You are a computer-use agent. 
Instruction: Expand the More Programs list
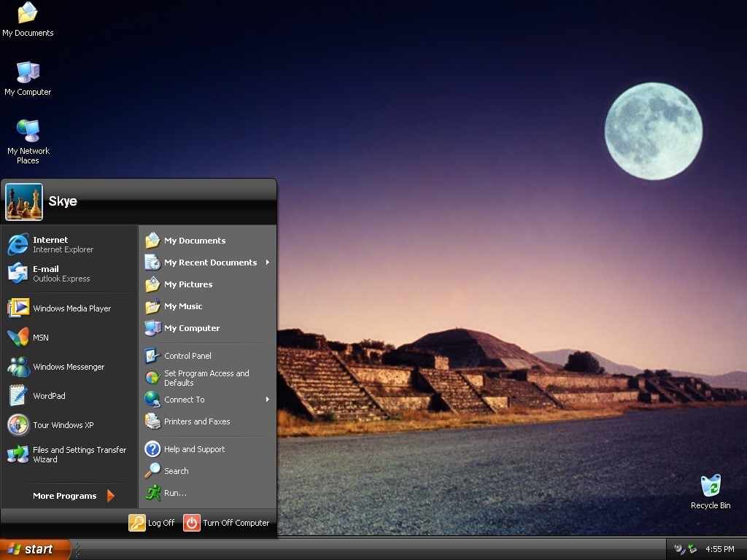pos(73,496)
